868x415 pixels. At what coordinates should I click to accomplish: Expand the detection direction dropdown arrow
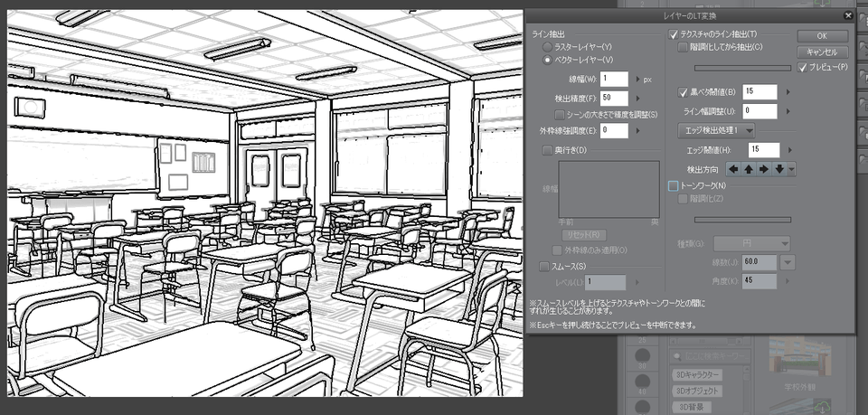coord(792,168)
